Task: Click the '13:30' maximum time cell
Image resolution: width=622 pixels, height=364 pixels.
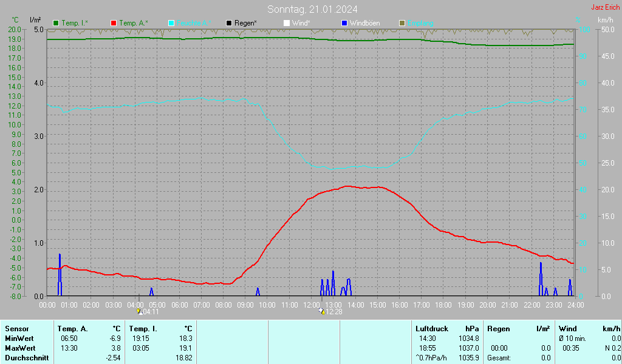Action: [x=69, y=348]
